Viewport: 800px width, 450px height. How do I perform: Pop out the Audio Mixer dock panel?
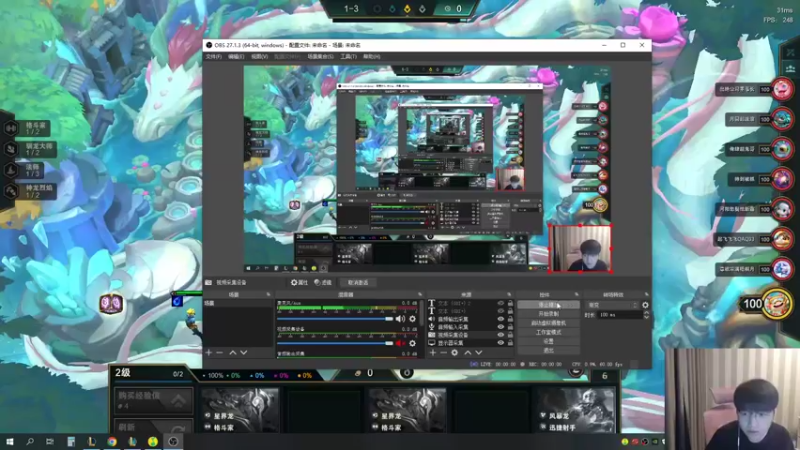pos(420,294)
